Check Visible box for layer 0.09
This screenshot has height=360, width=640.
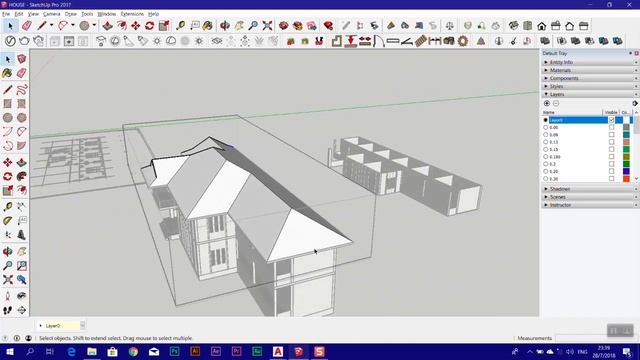click(611, 135)
